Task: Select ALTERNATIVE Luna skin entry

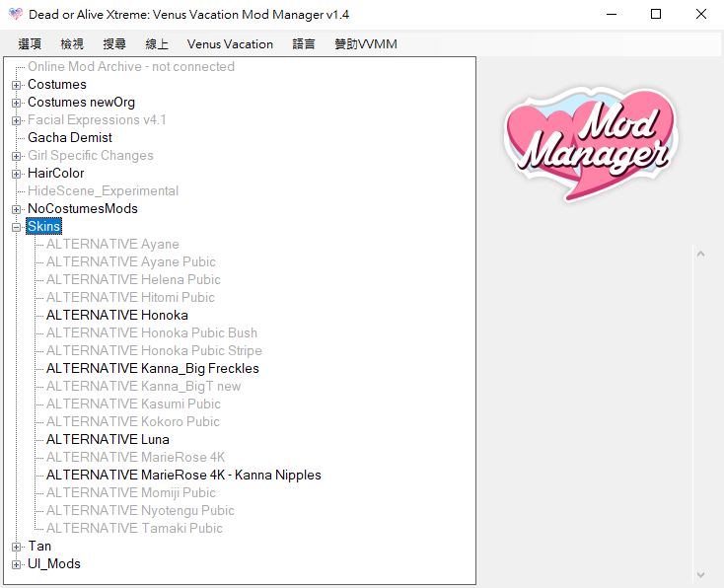Action: (x=108, y=440)
